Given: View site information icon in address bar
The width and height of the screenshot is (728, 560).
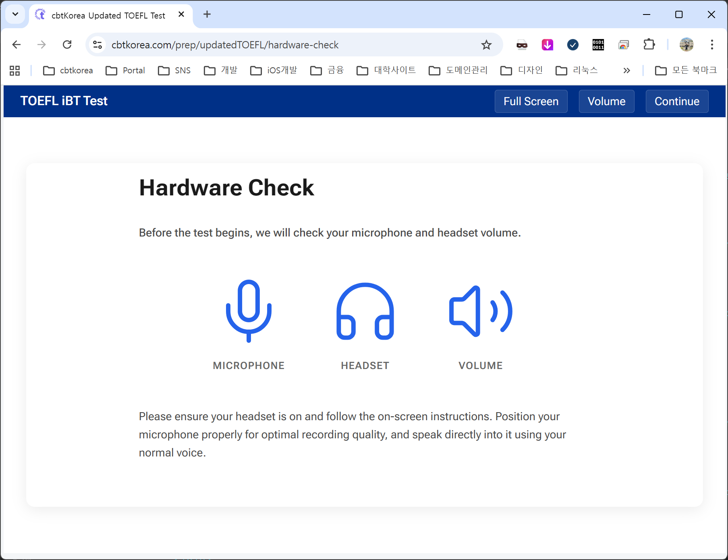Looking at the screenshot, I should click(97, 45).
